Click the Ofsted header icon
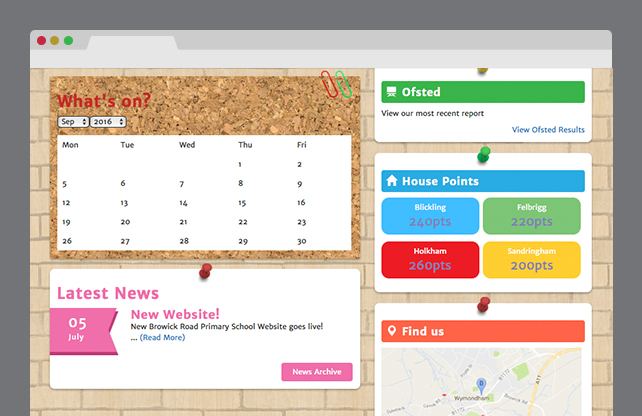Screen dimensions: 642x416 click(391, 92)
